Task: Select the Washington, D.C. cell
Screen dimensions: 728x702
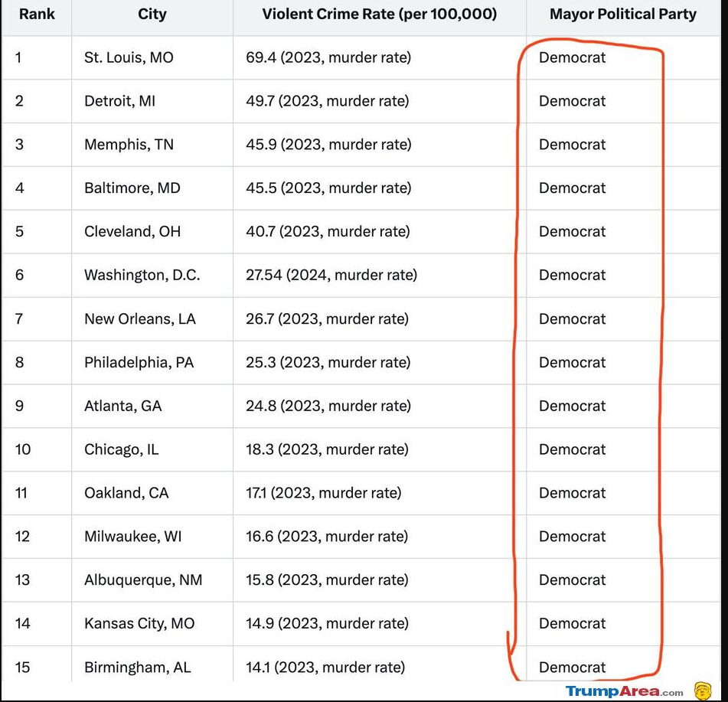Action: coord(152,276)
